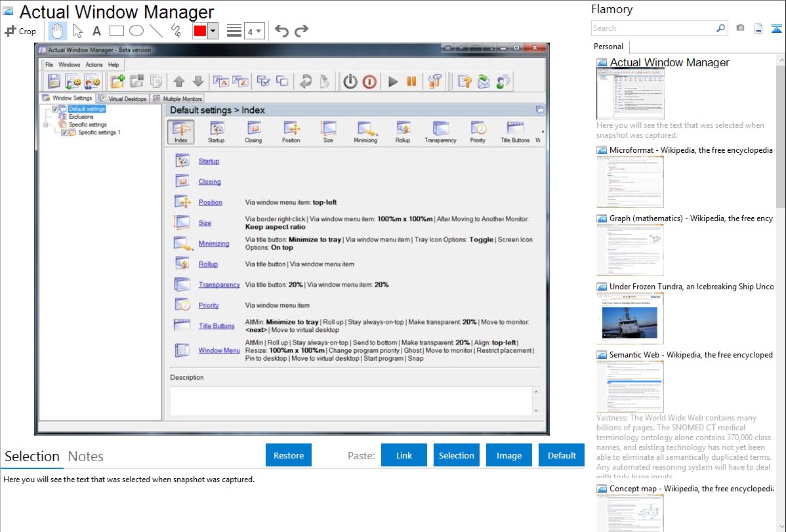The width and height of the screenshot is (786, 532).
Task: Click the Title Buttons icon in the Index strip
Action: pyautogui.click(x=515, y=132)
